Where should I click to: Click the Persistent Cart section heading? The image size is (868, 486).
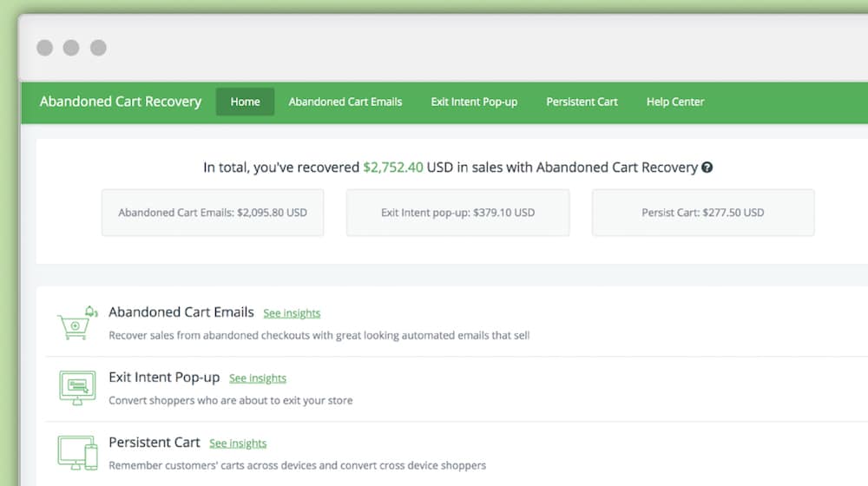point(154,443)
